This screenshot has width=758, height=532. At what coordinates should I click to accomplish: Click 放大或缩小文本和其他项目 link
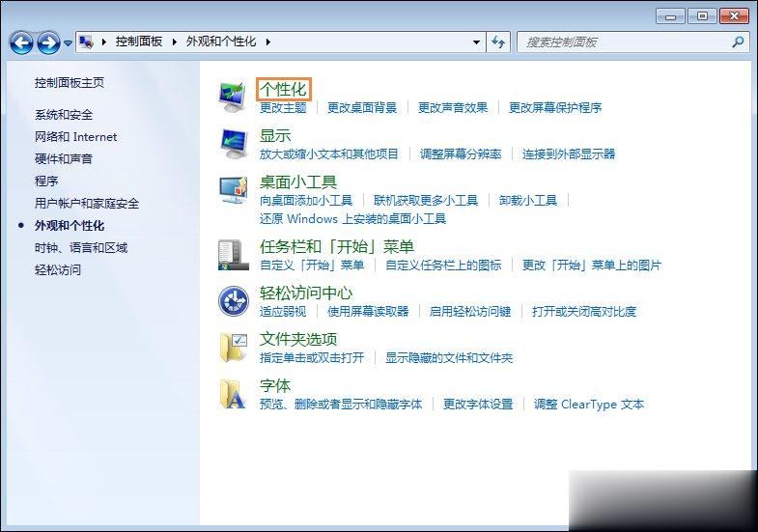(x=329, y=154)
